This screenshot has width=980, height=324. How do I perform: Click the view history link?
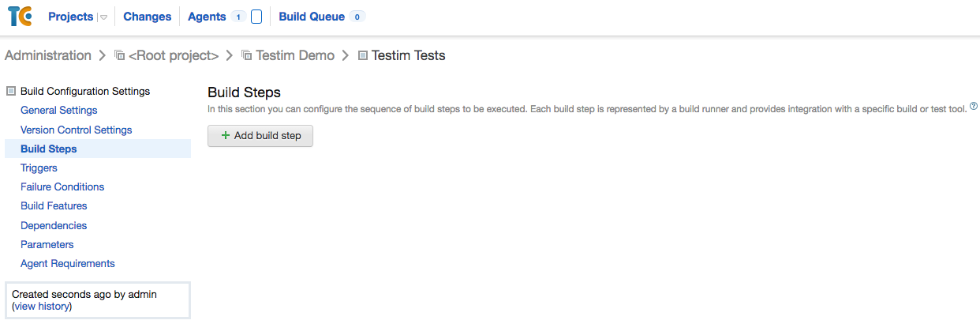pyautogui.click(x=43, y=306)
